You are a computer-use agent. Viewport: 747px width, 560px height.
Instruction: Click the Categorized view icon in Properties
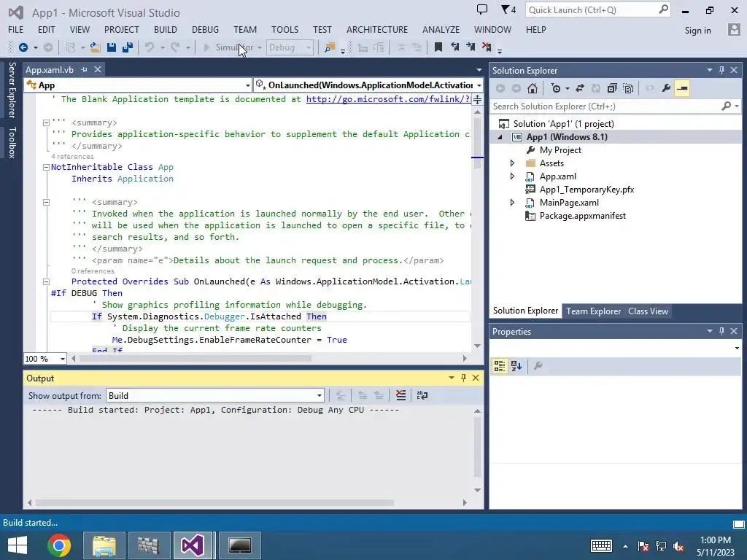click(x=499, y=366)
